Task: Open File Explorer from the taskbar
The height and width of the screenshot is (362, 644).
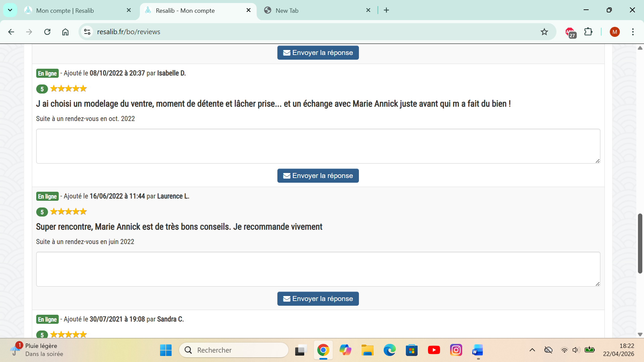Action: coord(367,350)
